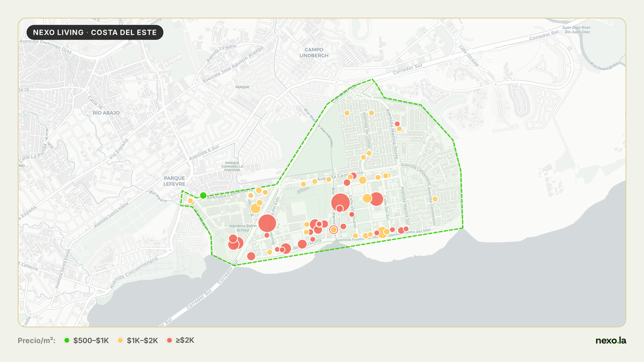Click the PARQUE COMUNAL LA FONTANA label
Viewport: 644px width, 362px height.
point(232,166)
